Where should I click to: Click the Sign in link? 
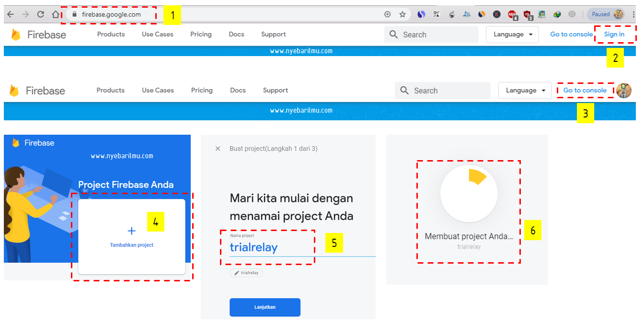pyautogui.click(x=614, y=35)
